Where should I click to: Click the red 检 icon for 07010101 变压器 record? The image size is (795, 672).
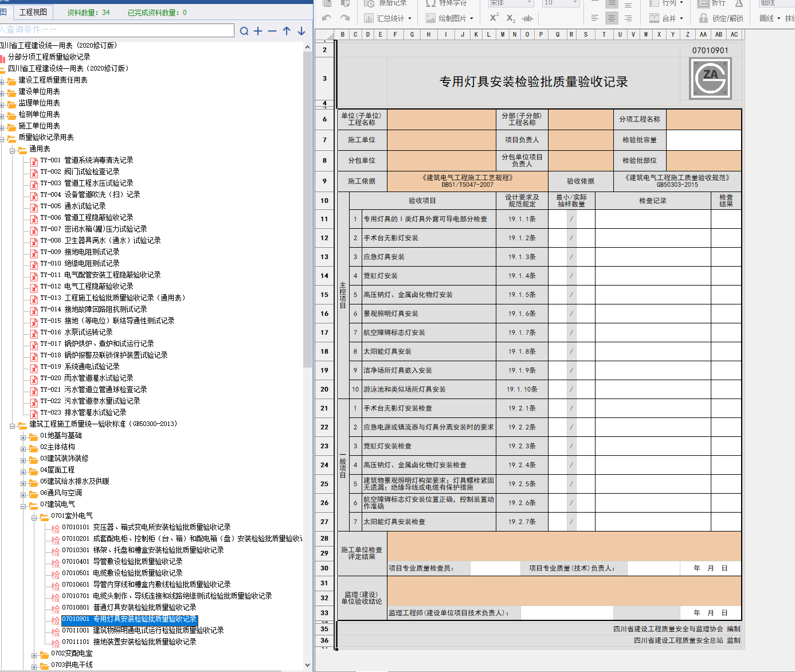pyautogui.click(x=56, y=528)
